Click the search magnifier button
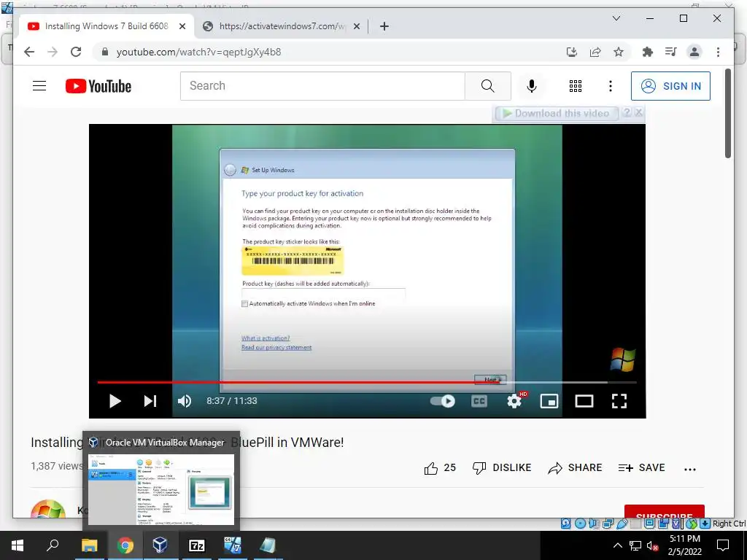This screenshot has width=747, height=560. (487, 86)
